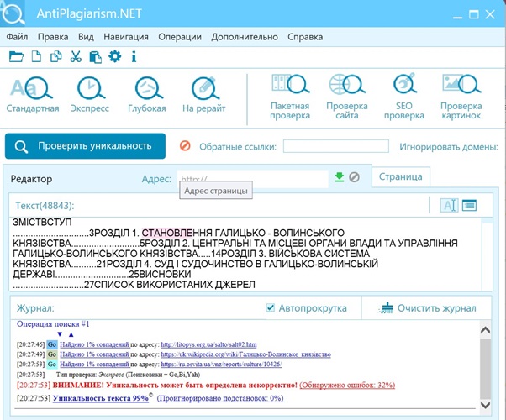
Task: Click the gray cancel icon beside address field
Action: (355, 177)
